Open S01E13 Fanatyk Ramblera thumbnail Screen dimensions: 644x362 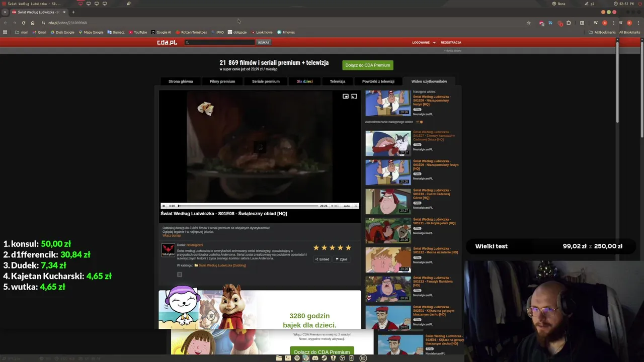(x=388, y=289)
